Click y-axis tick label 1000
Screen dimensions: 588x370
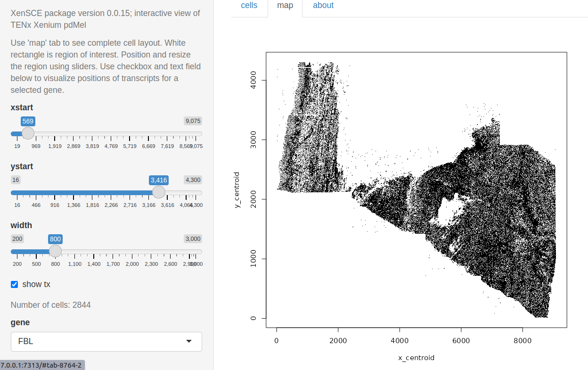253,258
